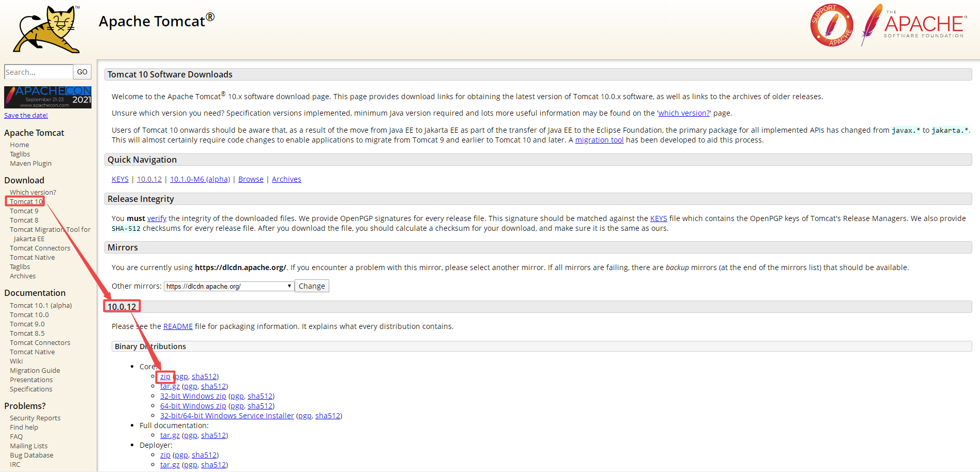Click the Apache Tomcat cat logo
This screenshot has height=472, width=980.
(x=47, y=29)
